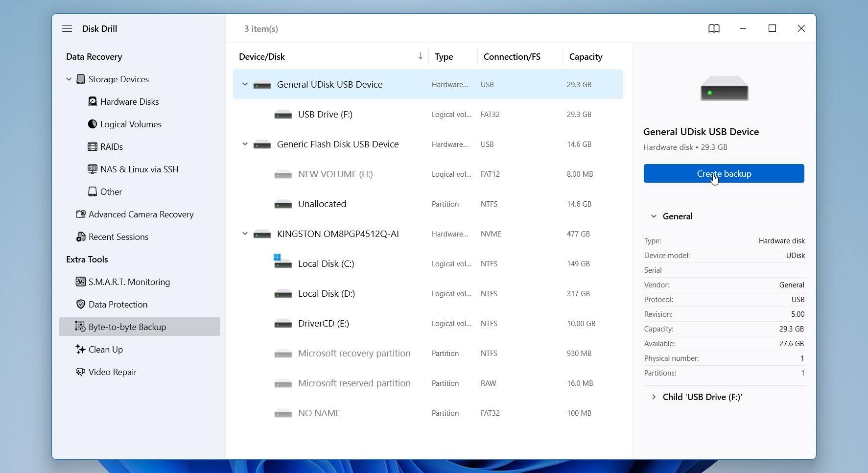Toggle sort arrow on Device/Disk column

point(420,56)
